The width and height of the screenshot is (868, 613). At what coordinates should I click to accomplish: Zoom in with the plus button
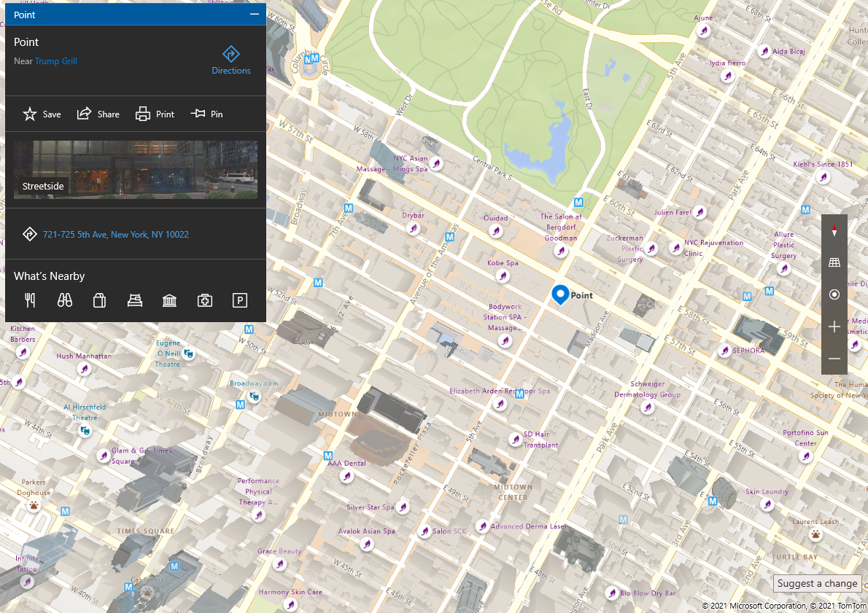click(834, 327)
